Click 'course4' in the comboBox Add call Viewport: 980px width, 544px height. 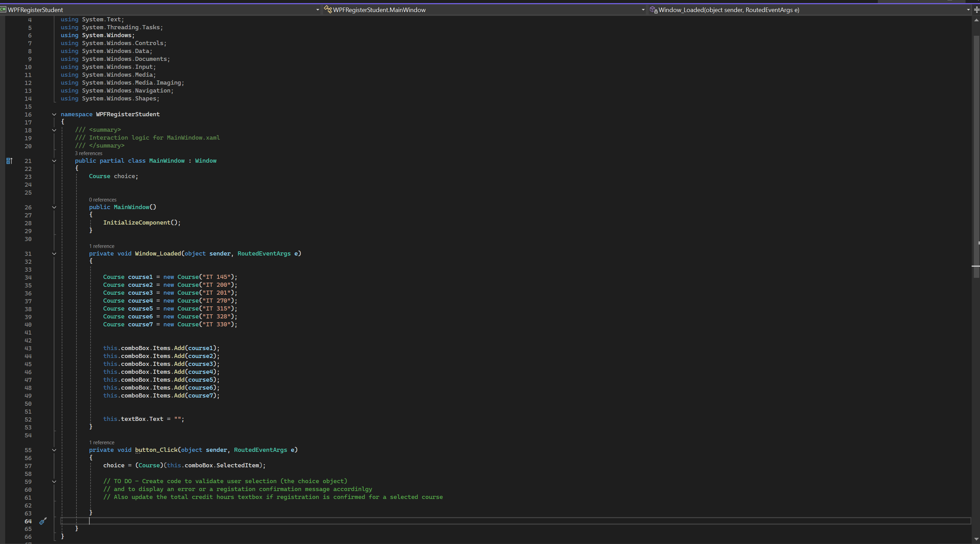201,372
